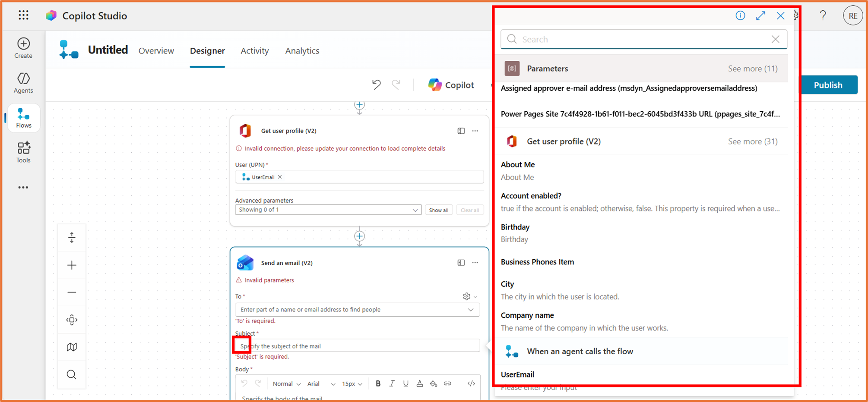Open the Agents section in sidebar
Image resolution: width=868 pixels, height=402 pixels.
point(23,82)
